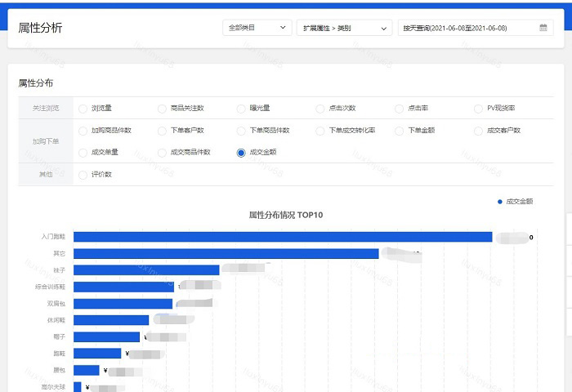Click the 关注浏览 row header
This screenshot has width=572, height=392.
pyautogui.click(x=46, y=108)
